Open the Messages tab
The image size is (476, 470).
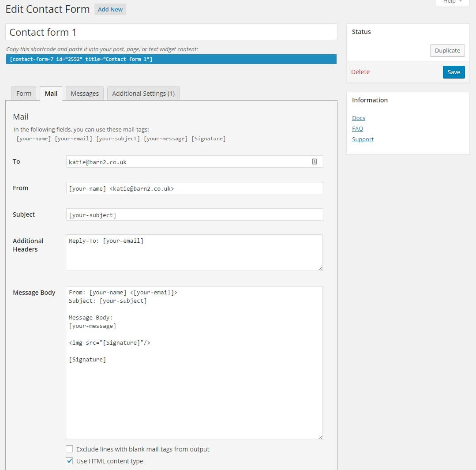85,94
